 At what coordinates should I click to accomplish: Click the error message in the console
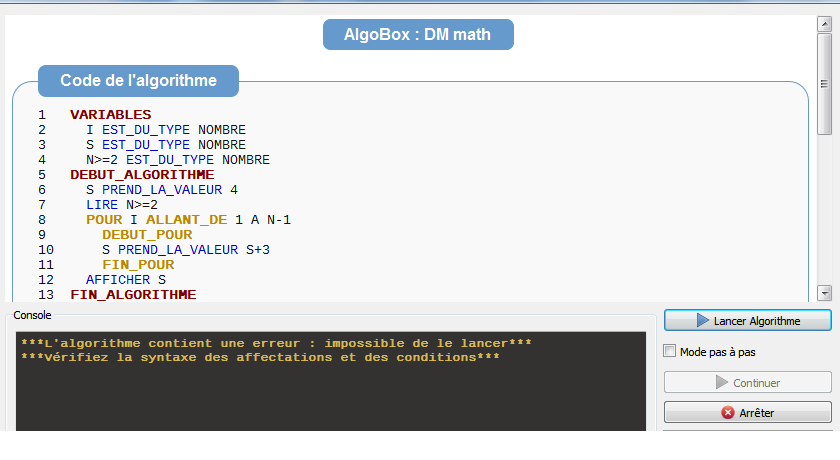pyautogui.click(x=275, y=343)
